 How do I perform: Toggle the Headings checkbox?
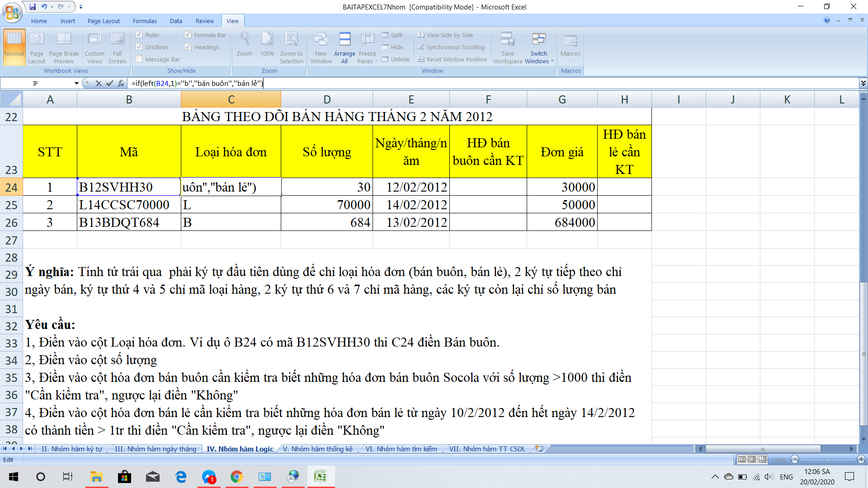tap(188, 47)
